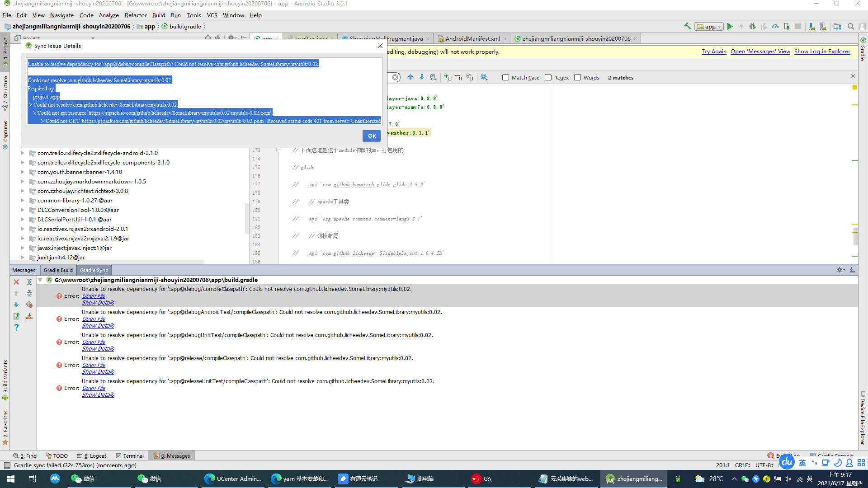This screenshot has width=868, height=488.
Task: Enable the Match Case checkbox
Action: click(x=505, y=78)
